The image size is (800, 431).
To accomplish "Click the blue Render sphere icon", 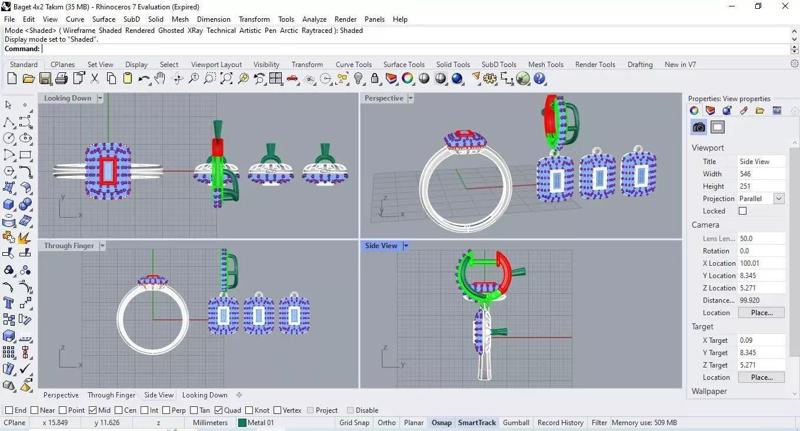I will coord(457,79).
